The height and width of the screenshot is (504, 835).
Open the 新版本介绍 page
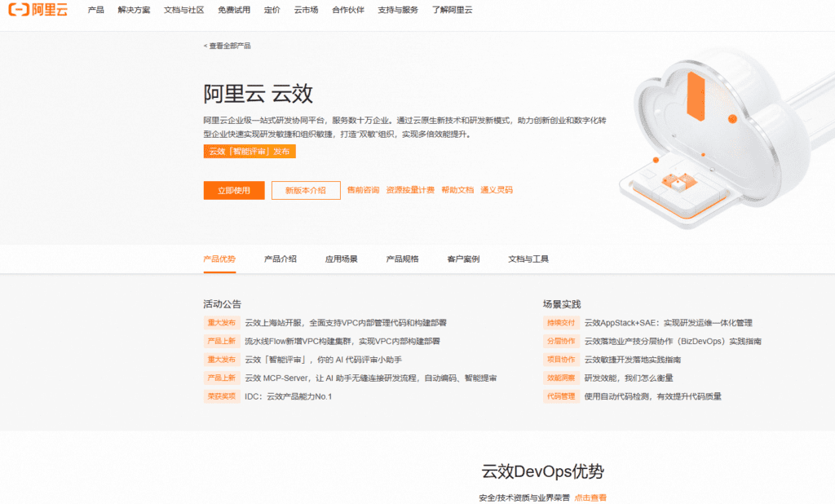coord(305,190)
